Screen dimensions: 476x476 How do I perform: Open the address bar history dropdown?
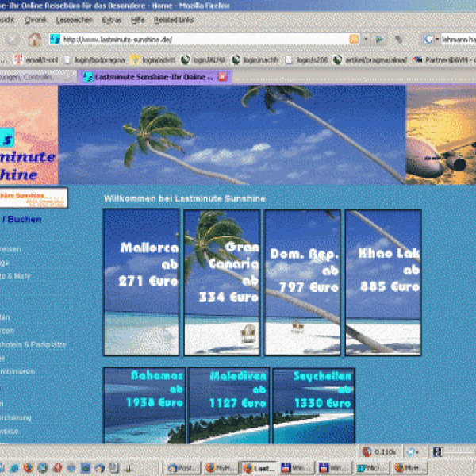[366, 39]
